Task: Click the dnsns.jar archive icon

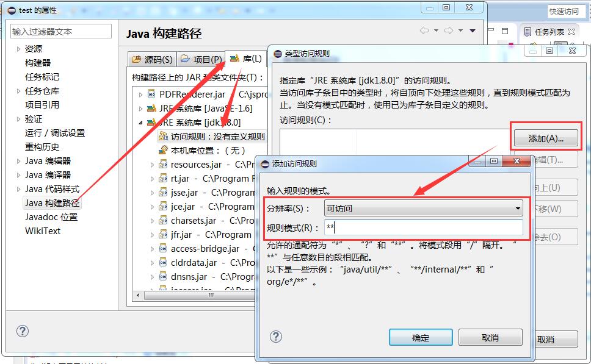Action: (x=163, y=277)
